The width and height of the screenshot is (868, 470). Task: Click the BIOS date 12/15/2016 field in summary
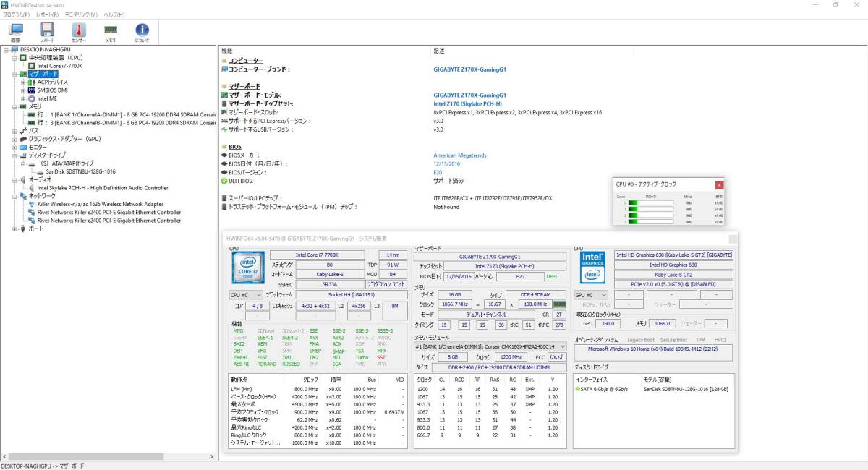pos(458,276)
